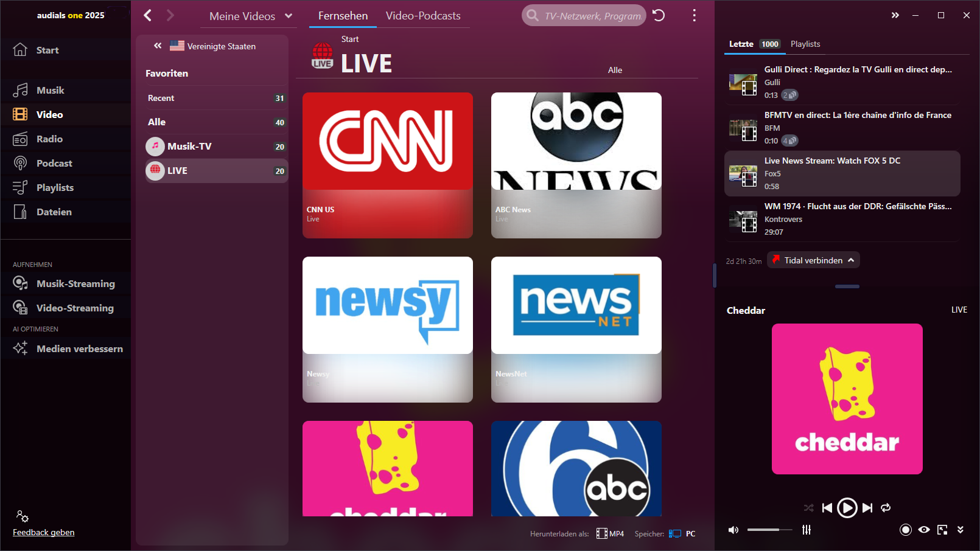Click the MP4 download format icon
Viewport: 980px width, 551px height.
601,533
